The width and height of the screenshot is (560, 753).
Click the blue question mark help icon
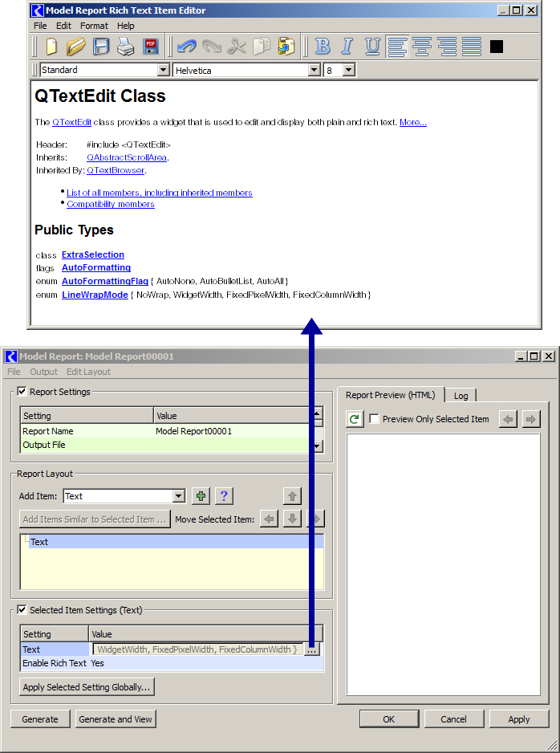click(224, 496)
